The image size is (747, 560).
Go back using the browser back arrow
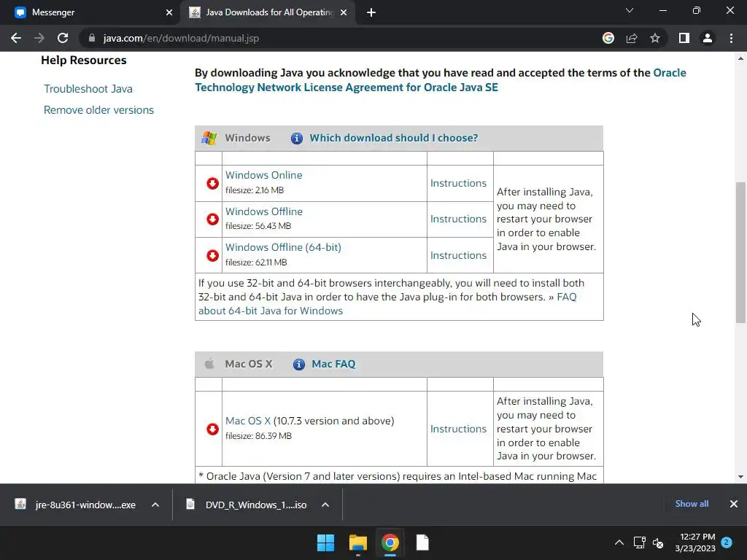[16, 38]
